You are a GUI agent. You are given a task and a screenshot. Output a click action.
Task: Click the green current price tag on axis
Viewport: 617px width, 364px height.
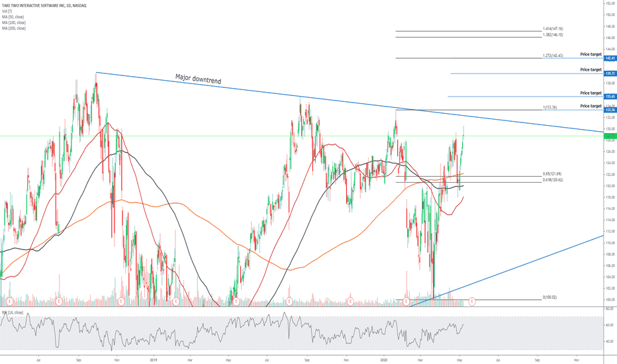[610, 136]
